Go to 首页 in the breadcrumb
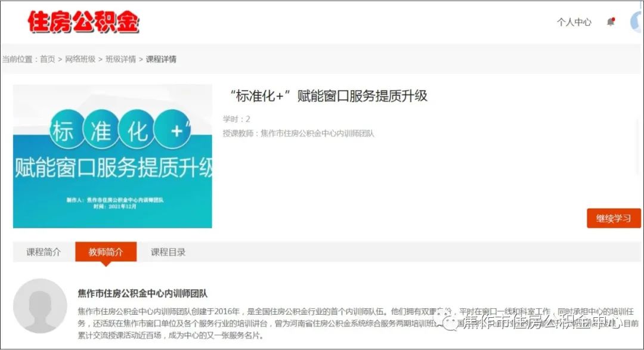The height and width of the screenshot is (350, 644). coord(47,59)
